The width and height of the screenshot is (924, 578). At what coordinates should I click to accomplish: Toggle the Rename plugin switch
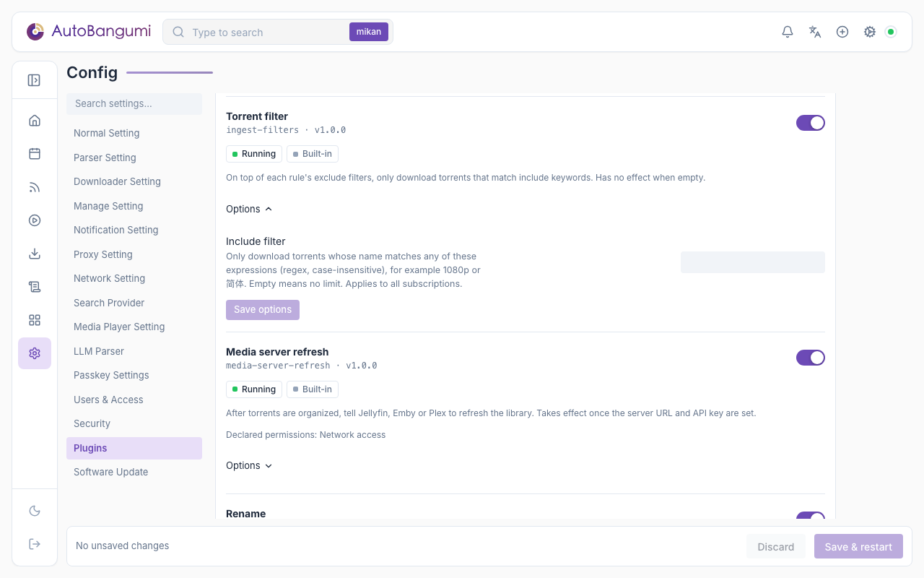pos(811,516)
